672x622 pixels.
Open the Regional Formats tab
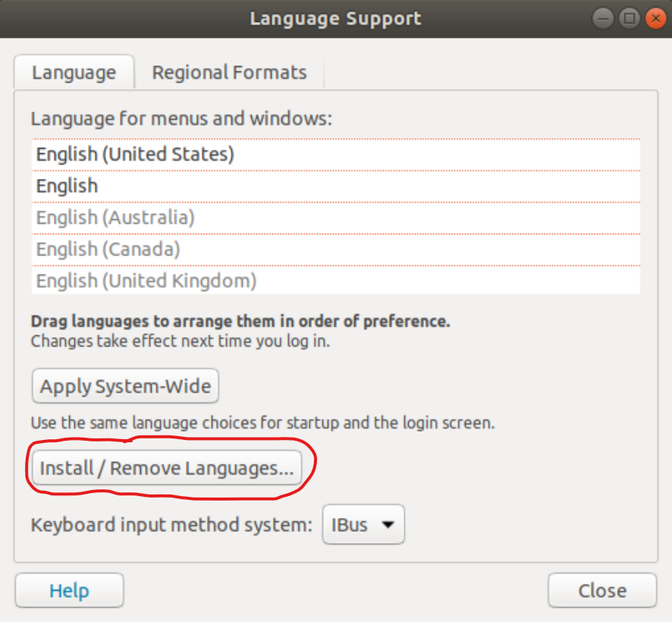tap(229, 73)
